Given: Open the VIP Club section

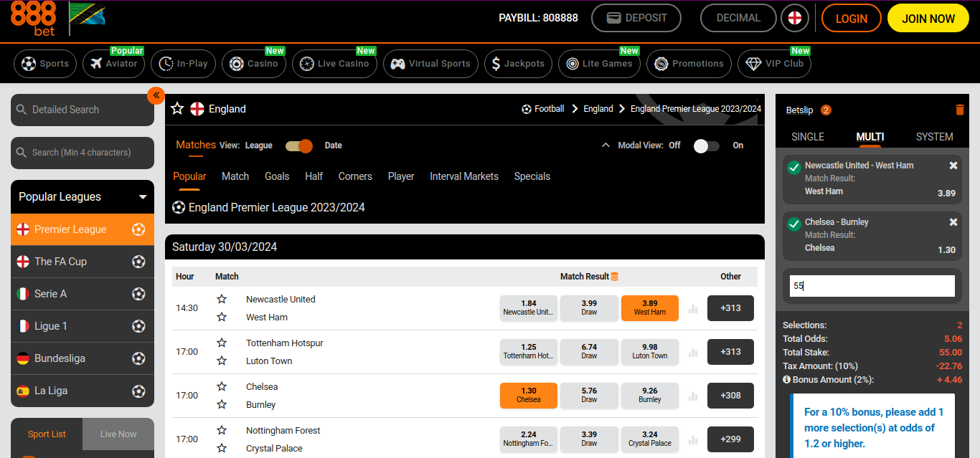Looking at the screenshot, I should coord(775,64).
